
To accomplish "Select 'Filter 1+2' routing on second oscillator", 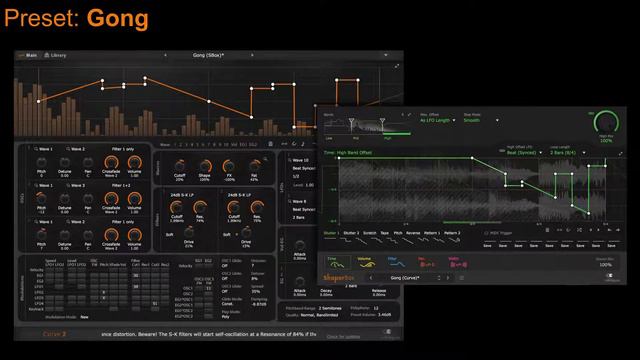I will pos(122,185).
